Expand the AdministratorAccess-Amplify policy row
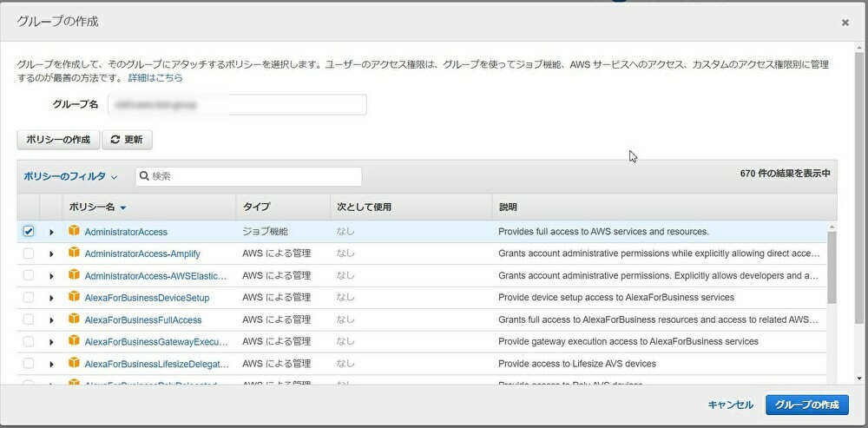Viewport: 868px width, 428px height. (x=51, y=254)
